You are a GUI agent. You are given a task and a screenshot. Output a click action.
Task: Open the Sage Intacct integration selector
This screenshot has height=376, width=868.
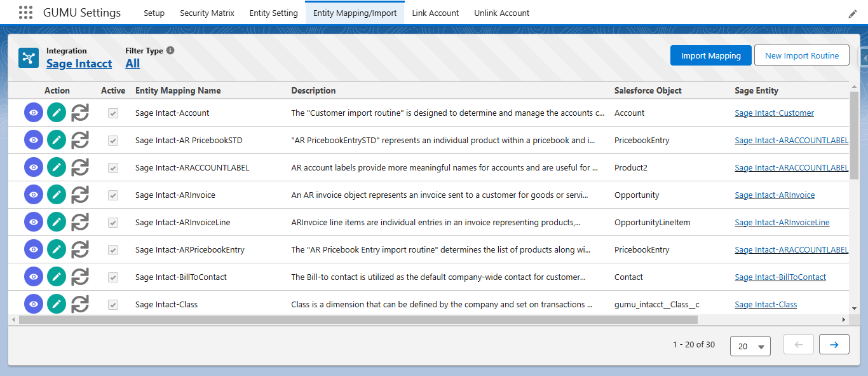point(79,64)
